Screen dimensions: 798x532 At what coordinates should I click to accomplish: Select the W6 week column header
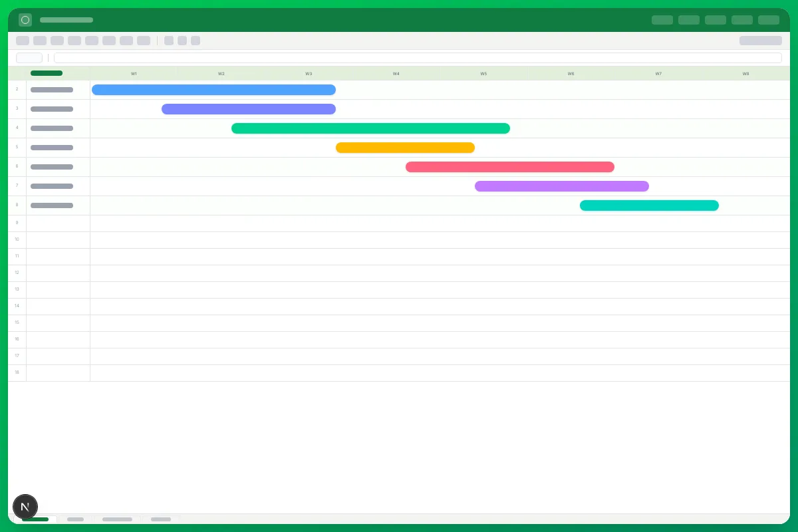[571, 74]
